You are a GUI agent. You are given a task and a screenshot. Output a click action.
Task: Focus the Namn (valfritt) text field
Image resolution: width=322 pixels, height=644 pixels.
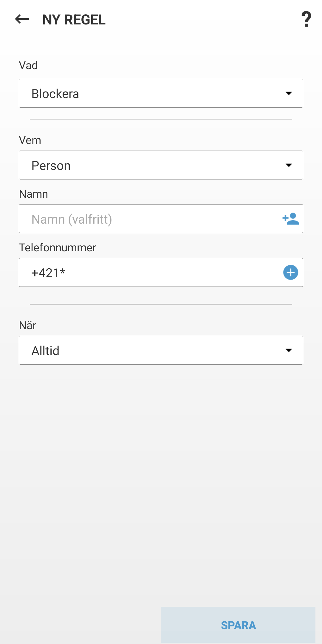(134, 219)
